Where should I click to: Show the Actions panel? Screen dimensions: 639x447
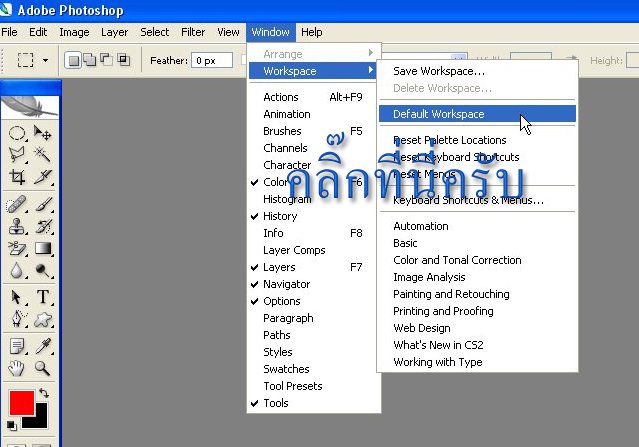[x=314, y=97]
